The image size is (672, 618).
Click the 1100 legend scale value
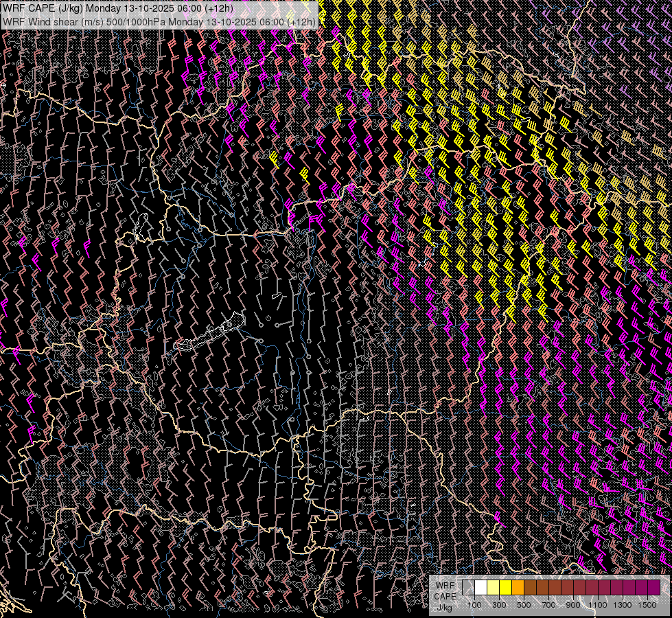click(x=598, y=605)
